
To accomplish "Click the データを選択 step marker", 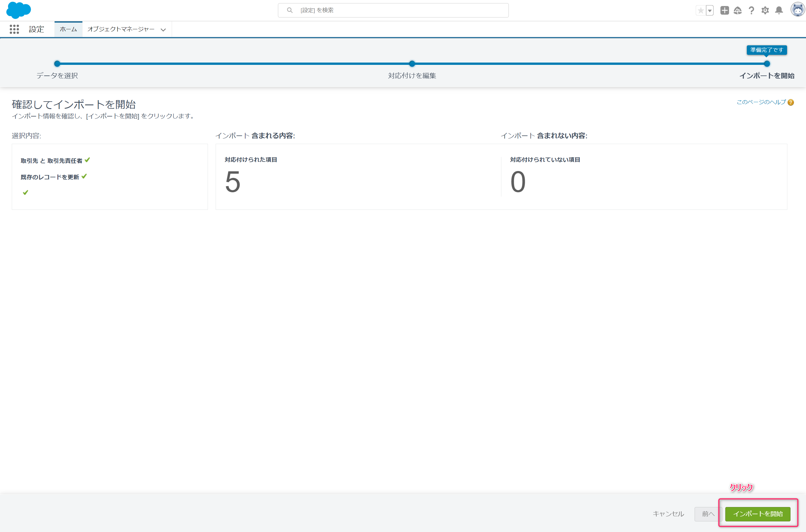I will point(57,63).
